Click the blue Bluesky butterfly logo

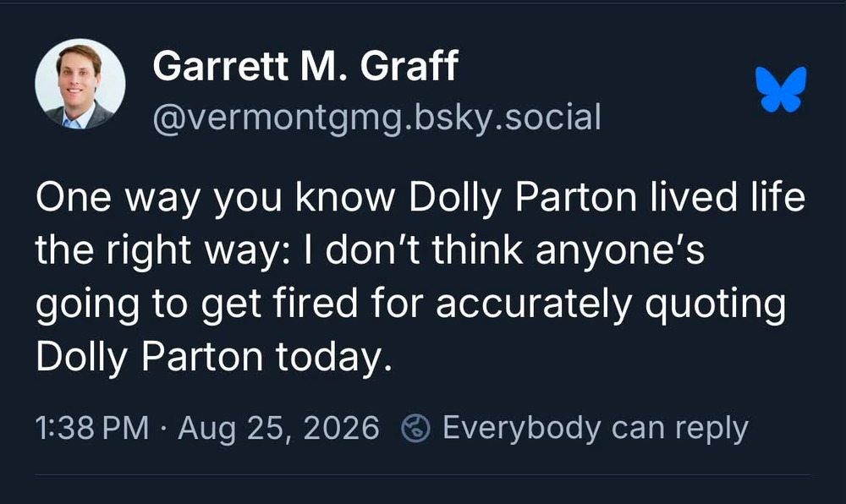[x=781, y=89]
